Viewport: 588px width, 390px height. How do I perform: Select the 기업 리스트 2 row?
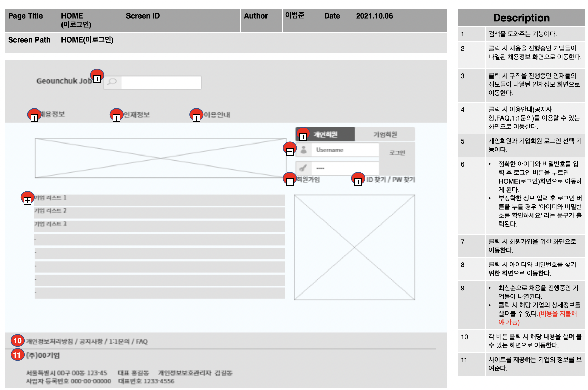(160, 213)
